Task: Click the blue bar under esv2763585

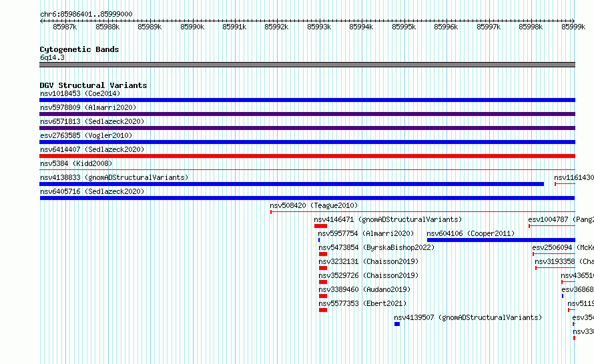Action: tap(307, 142)
